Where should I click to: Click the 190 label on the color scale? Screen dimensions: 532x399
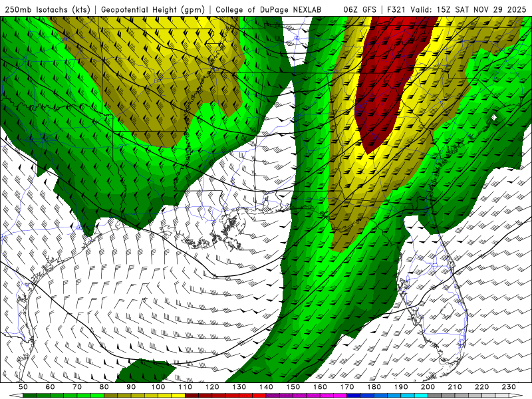tap(401, 387)
